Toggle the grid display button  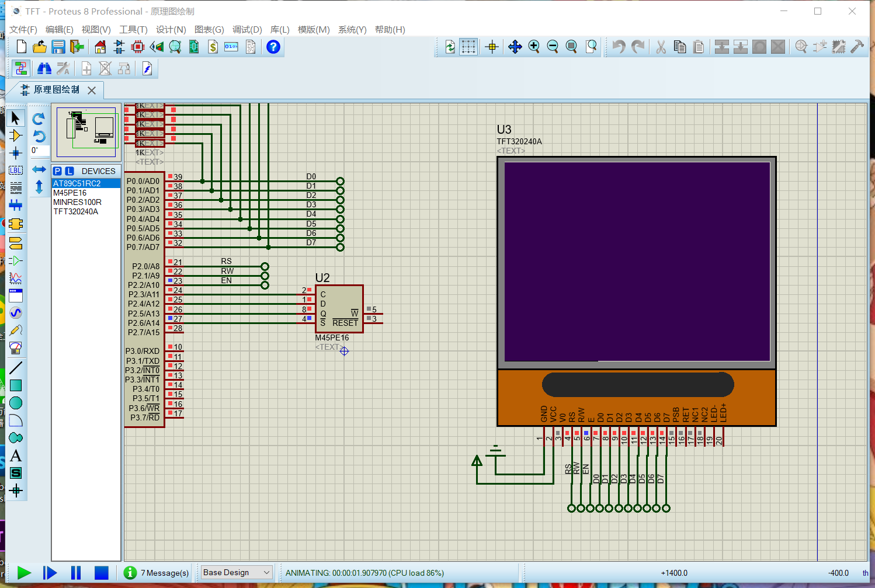[x=468, y=47]
